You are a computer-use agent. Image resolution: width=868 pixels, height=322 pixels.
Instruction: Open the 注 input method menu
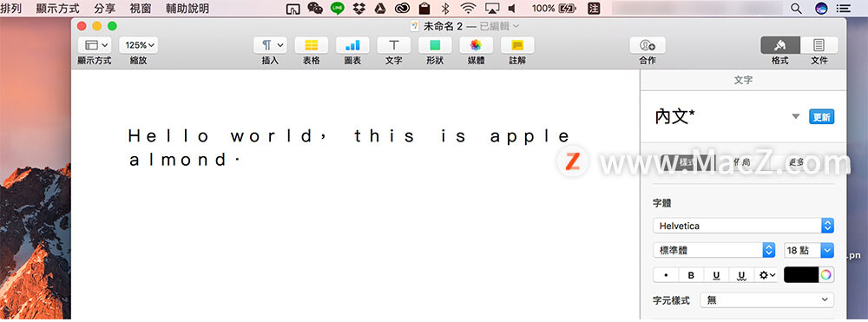[594, 9]
